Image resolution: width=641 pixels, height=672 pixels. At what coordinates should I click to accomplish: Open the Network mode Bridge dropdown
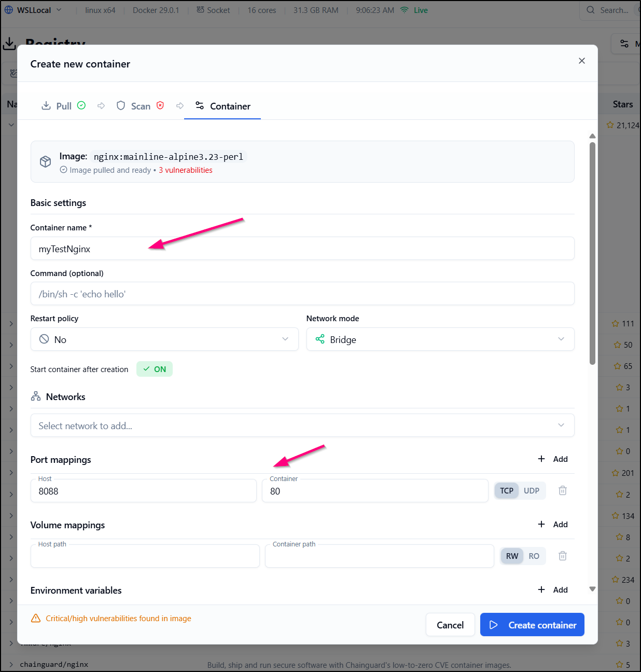tap(440, 339)
